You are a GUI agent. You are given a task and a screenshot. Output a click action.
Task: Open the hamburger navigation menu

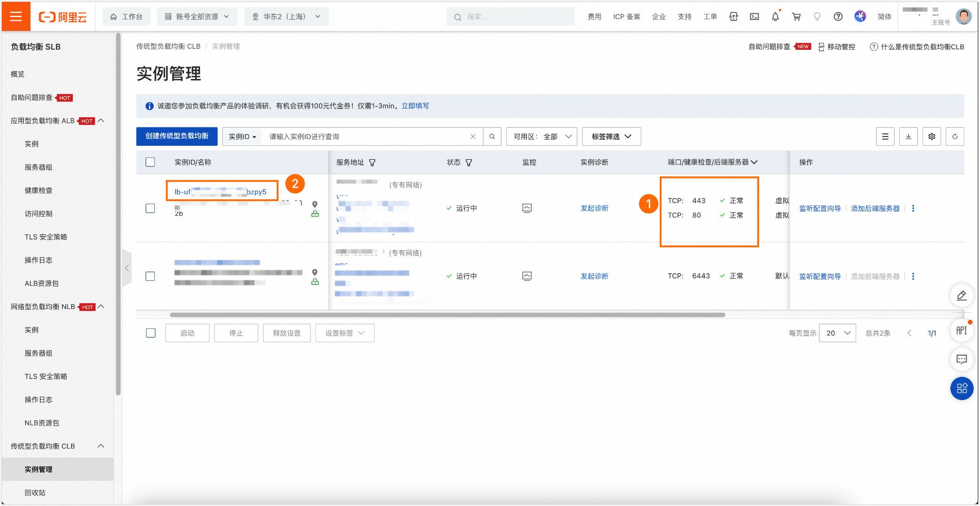point(16,17)
